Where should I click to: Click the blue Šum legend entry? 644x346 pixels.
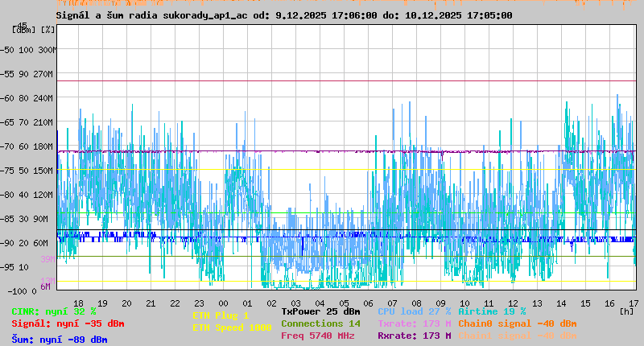click(60, 340)
